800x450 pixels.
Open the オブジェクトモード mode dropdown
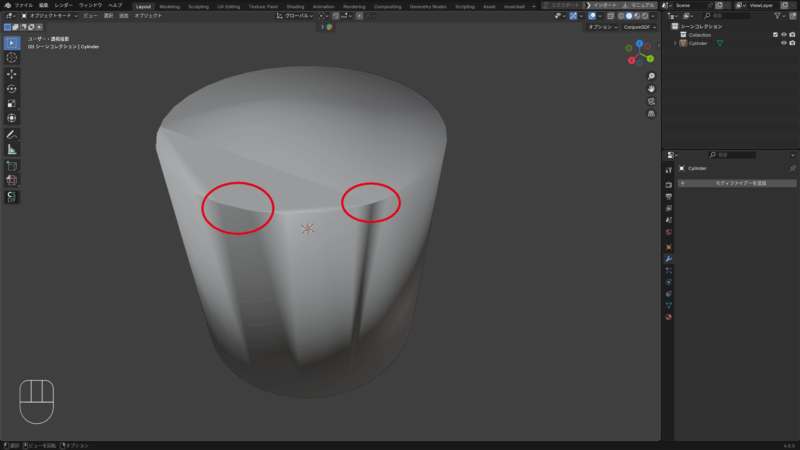pos(50,16)
